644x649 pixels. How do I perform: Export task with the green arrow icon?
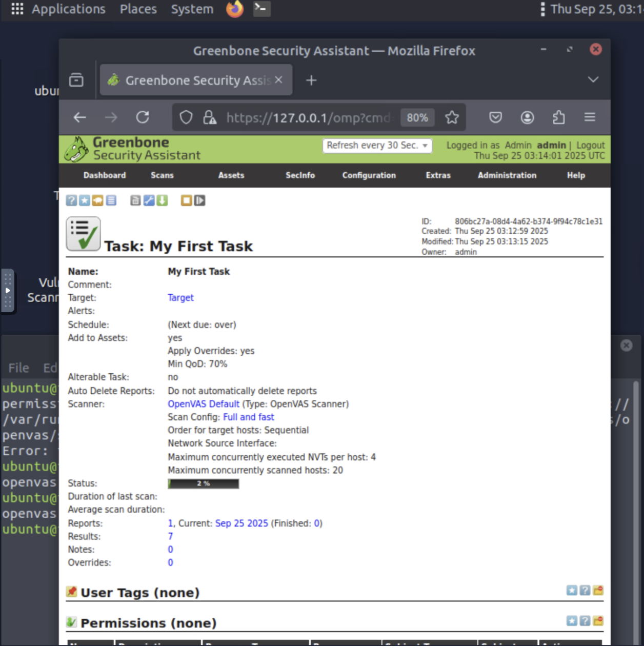[162, 200]
